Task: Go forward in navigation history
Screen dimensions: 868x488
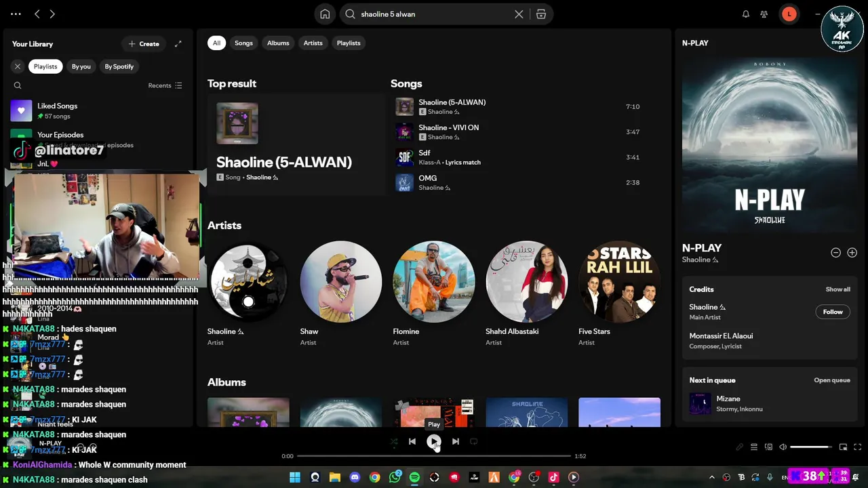Action: (x=52, y=14)
